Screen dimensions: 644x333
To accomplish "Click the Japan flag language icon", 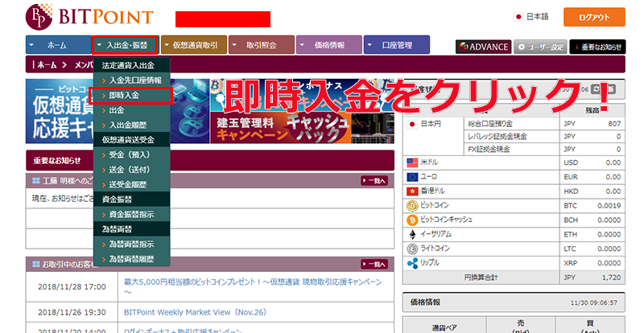I will click(x=518, y=17).
